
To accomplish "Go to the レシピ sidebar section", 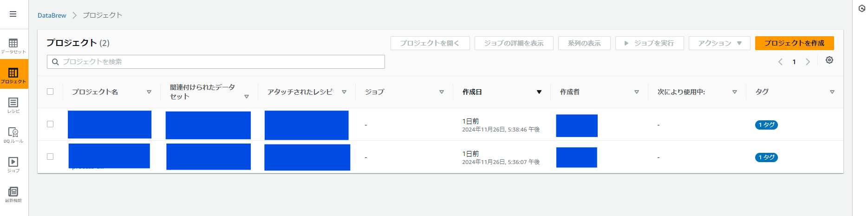I will [x=13, y=105].
